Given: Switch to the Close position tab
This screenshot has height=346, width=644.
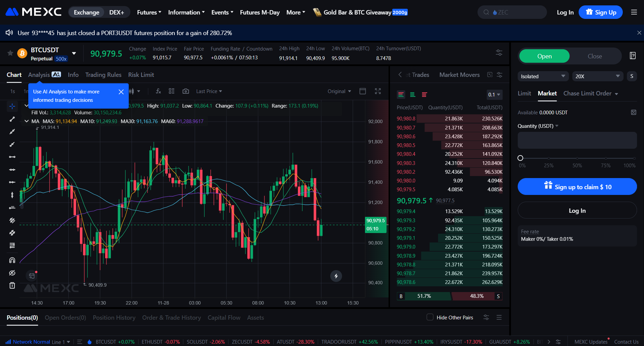Looking at the screenshot, I should (x=594, y=56).
